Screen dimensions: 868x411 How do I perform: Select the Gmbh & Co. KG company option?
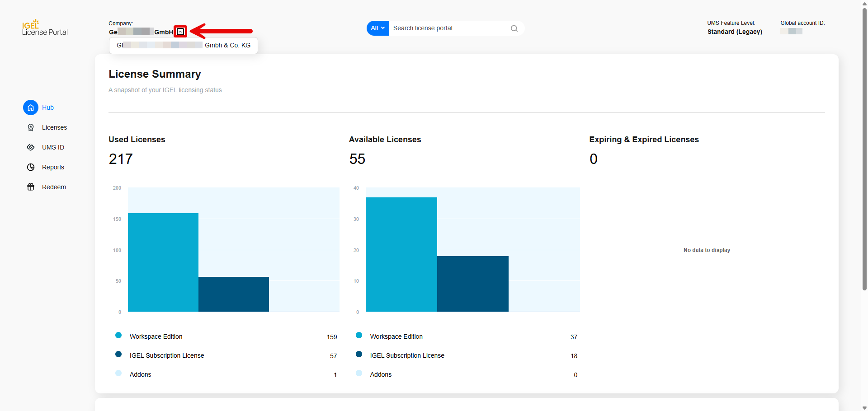[x=183, y=46]
